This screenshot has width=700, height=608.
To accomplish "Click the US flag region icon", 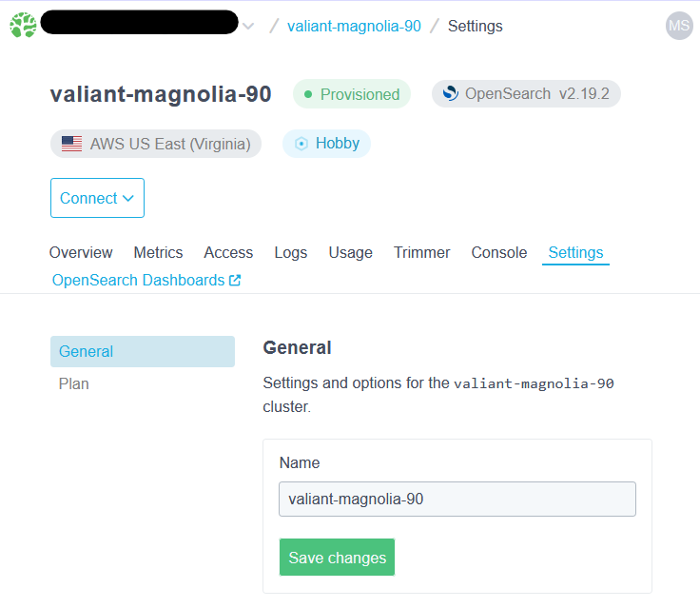I will tap(71, 145).
